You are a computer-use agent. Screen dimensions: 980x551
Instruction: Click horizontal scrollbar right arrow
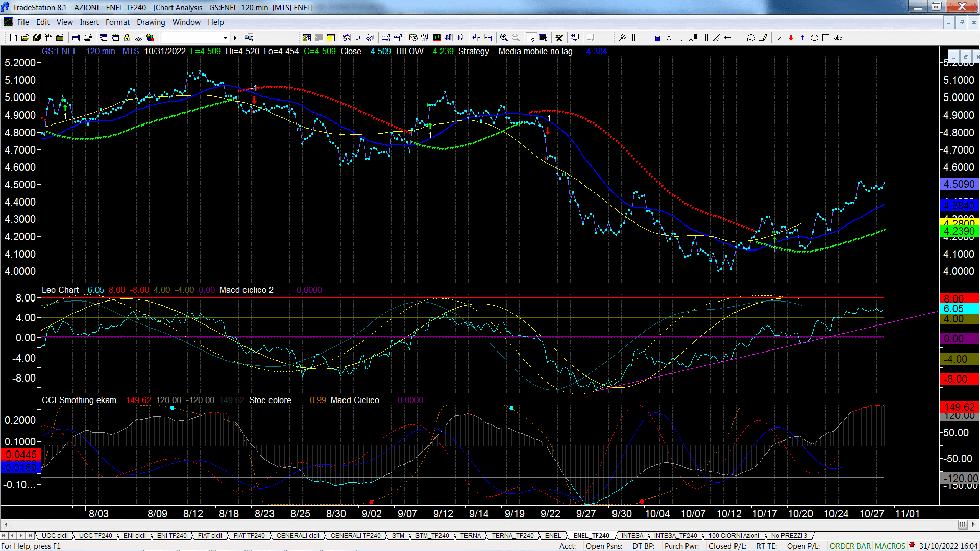click(x=974, y=524)
